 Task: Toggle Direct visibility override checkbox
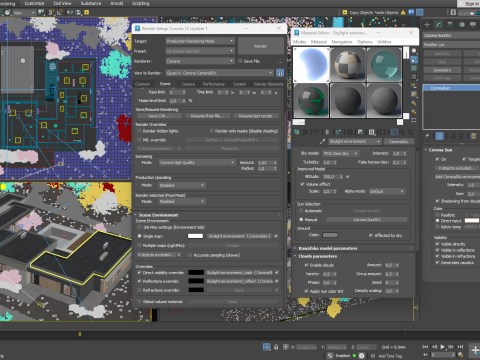click(x=140, y=273)
